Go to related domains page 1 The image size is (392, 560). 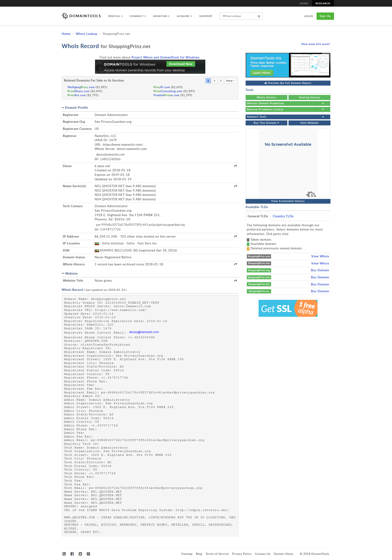(208, 81)
